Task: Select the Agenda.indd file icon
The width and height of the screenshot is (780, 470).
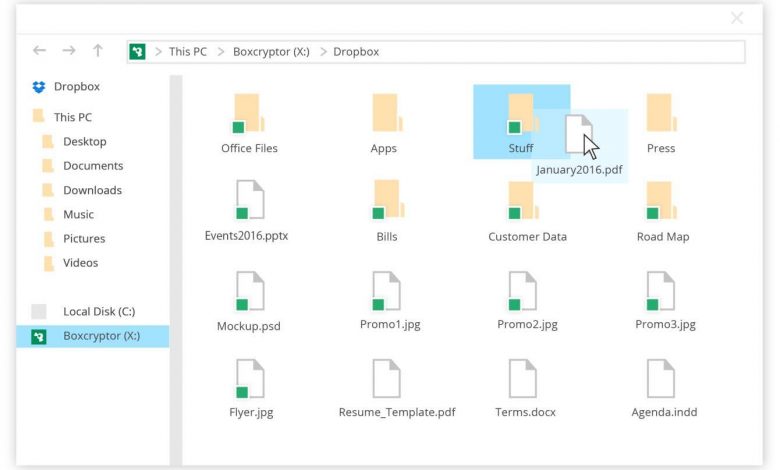Action: point(661,378)
